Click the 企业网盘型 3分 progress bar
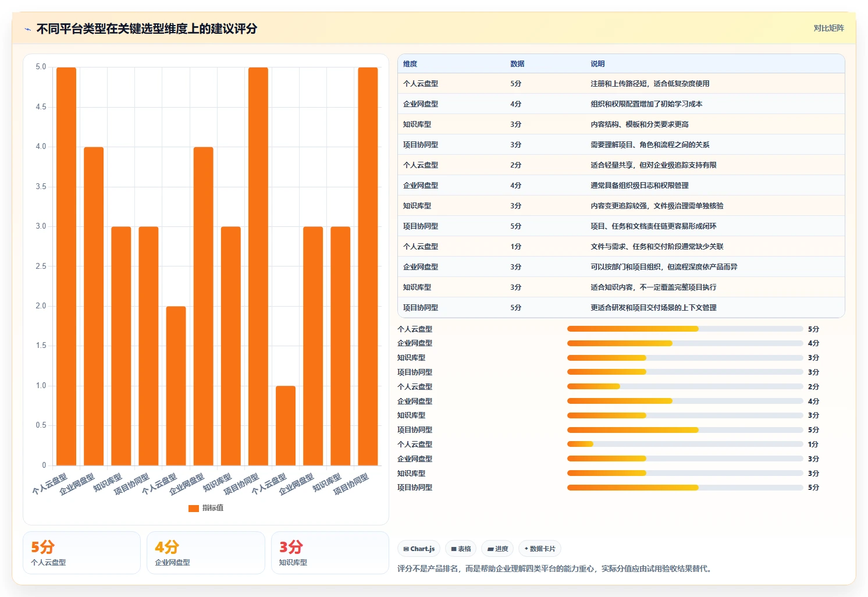Image resolution: width=868 pixels, height=597 pixels. click(685, 459)
